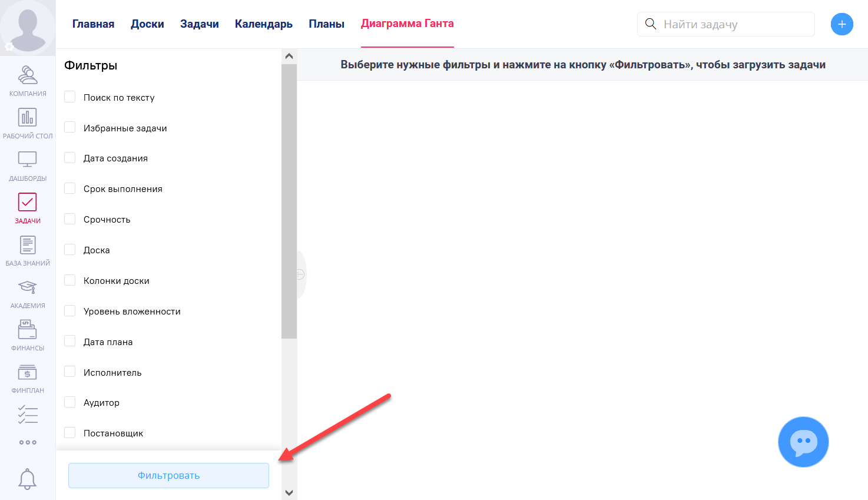Click the notifications bell icon
868x500 pixels.
tap(27, 479)
